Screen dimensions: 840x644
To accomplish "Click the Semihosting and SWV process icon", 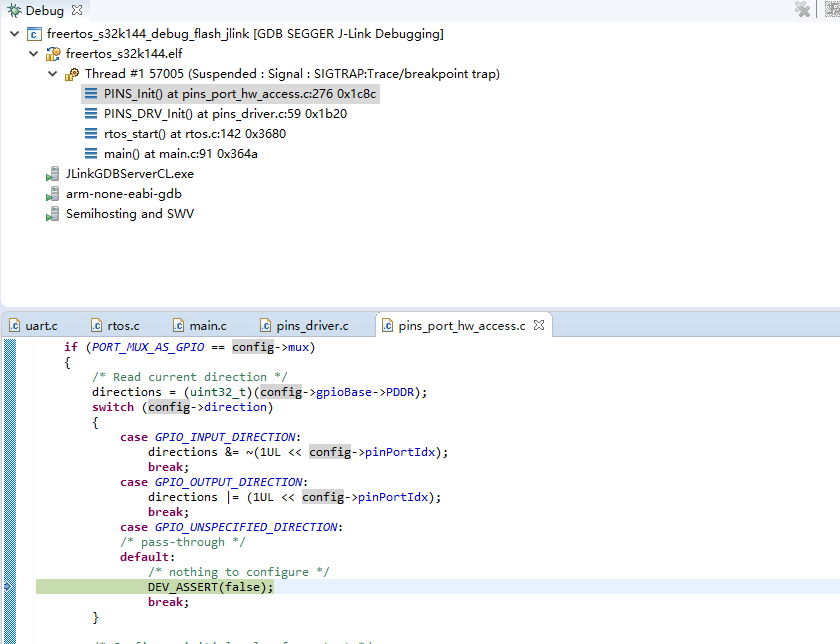I will pos(52,214).
